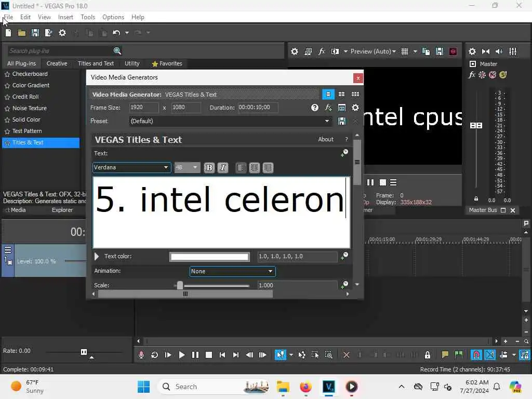Open the Tools menu
The height and width of the screenshot is (399, 532).
tap(88, 17)
